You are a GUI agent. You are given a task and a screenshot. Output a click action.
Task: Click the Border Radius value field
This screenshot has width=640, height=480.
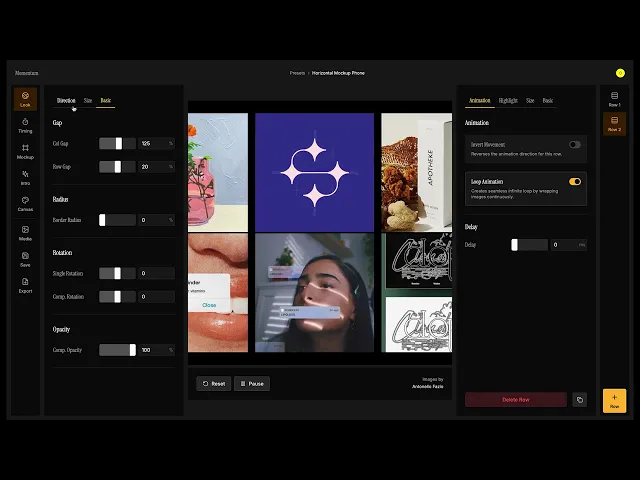(157, 220)
